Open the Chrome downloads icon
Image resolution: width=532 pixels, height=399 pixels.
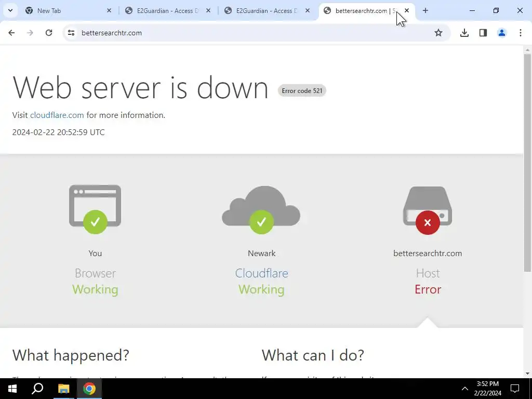point(464,33)
